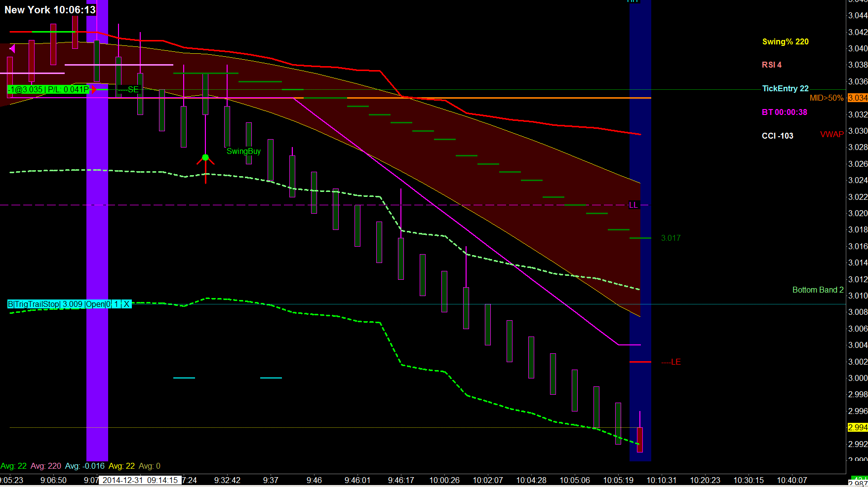The image size is (868, 487).
Task: Select the TickEntry 22 indicator label
Action: coord(785,88)
